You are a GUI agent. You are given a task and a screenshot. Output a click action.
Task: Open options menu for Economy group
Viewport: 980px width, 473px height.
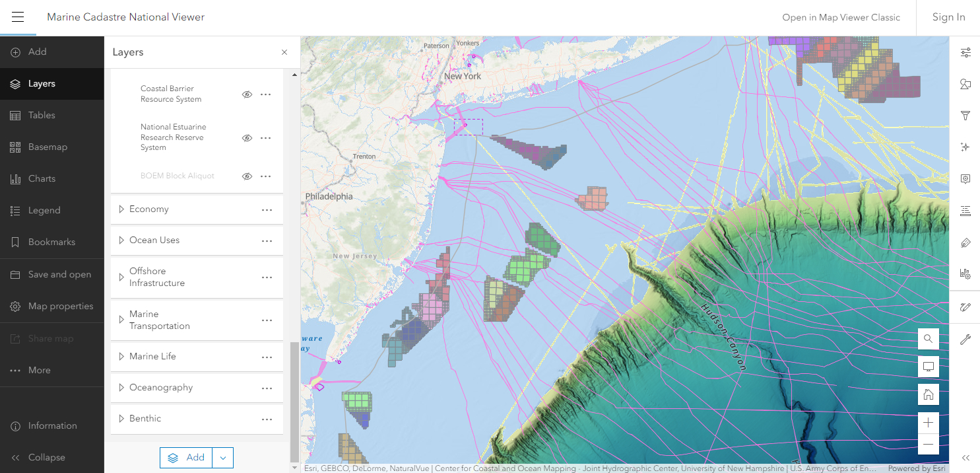tap(267, 210)
